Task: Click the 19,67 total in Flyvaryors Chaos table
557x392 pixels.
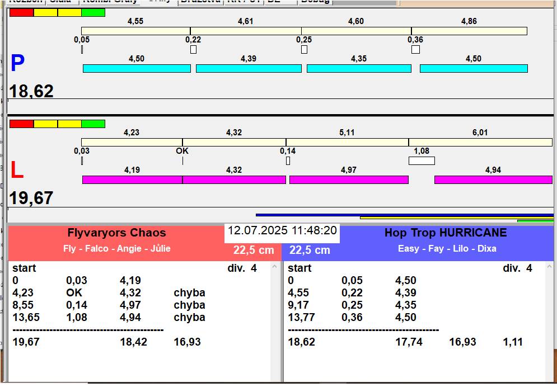Action: pyautogui.click(x=26, y=342)
